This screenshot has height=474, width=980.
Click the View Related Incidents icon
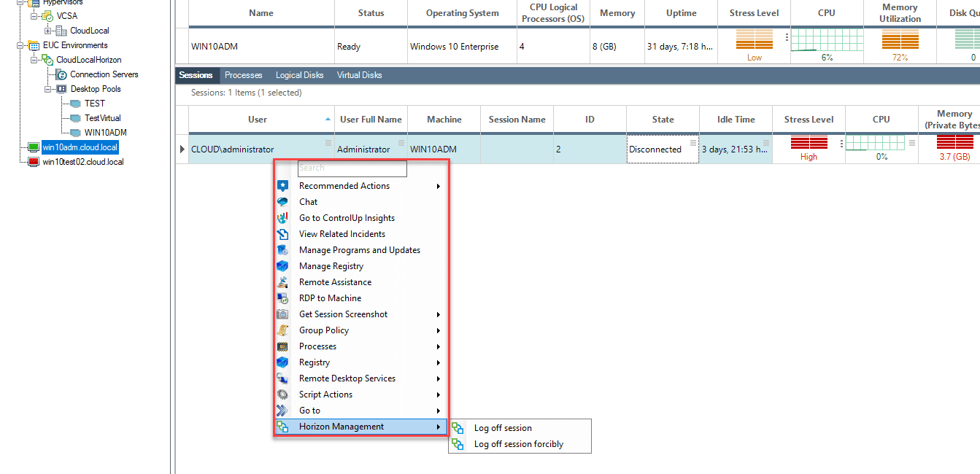tap(282, 234)
